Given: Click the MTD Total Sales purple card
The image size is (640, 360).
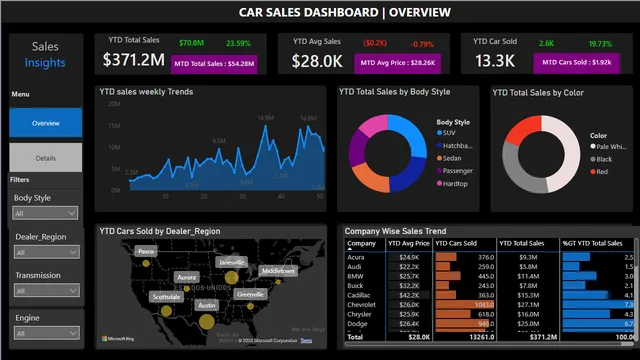Looking at the screenshot, I should point(214,64).
